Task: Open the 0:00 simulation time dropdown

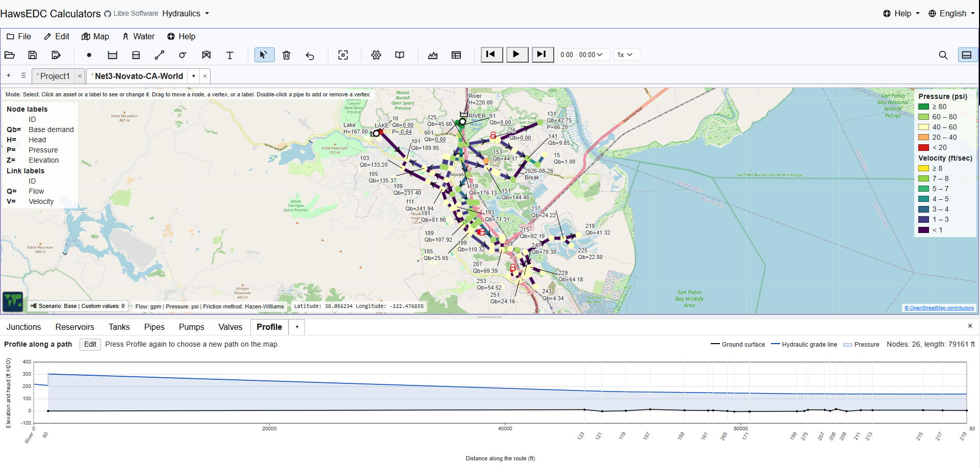Action: 583,55
